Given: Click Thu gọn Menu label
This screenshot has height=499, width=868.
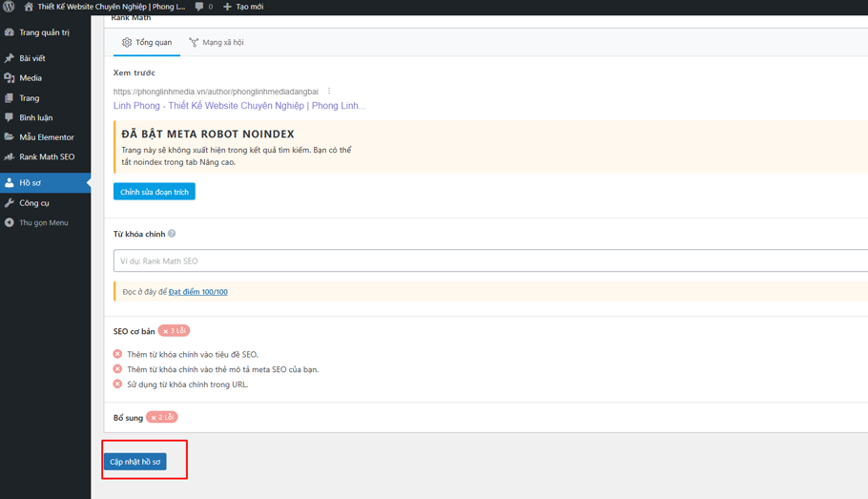Looking at the screenshot, I should point(44,222).
